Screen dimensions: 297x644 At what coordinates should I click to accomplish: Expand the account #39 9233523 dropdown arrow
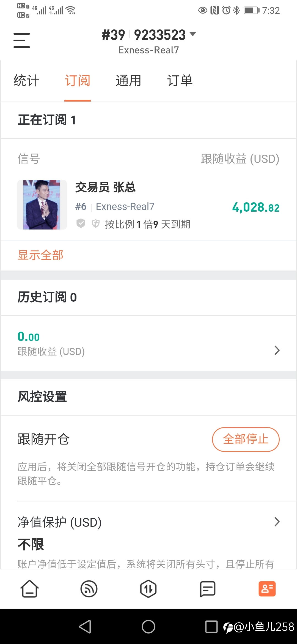click(193, 34)
